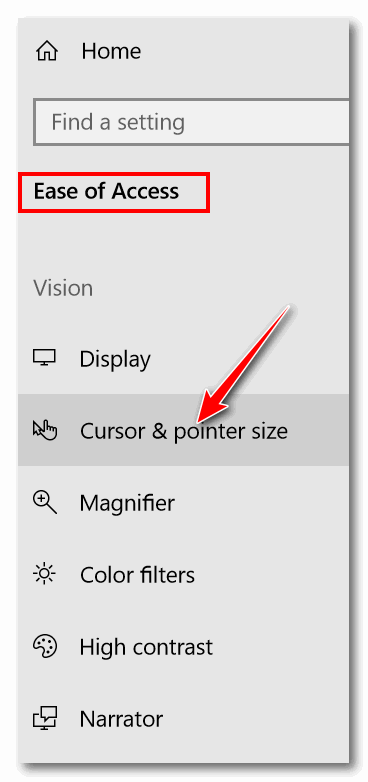The image size is (368, 782).
Task: Click the red rectangle border around Ease of Access
Action: pos(114,193)
